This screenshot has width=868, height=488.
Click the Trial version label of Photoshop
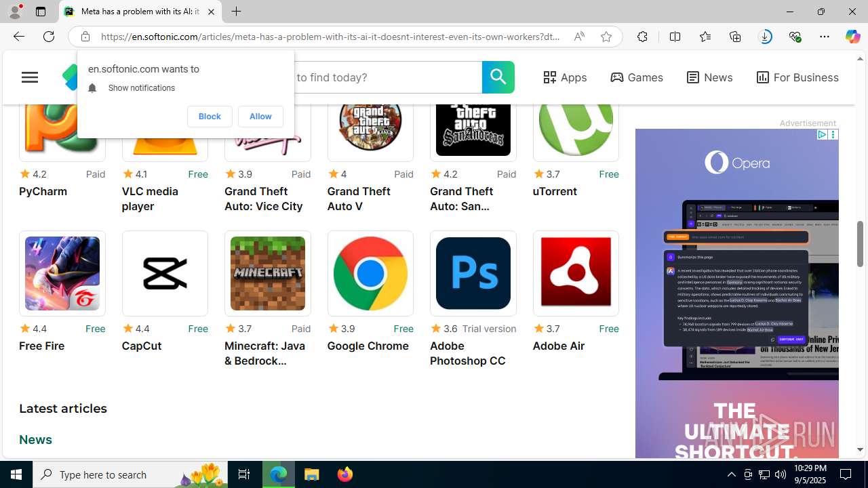[489, 329]
